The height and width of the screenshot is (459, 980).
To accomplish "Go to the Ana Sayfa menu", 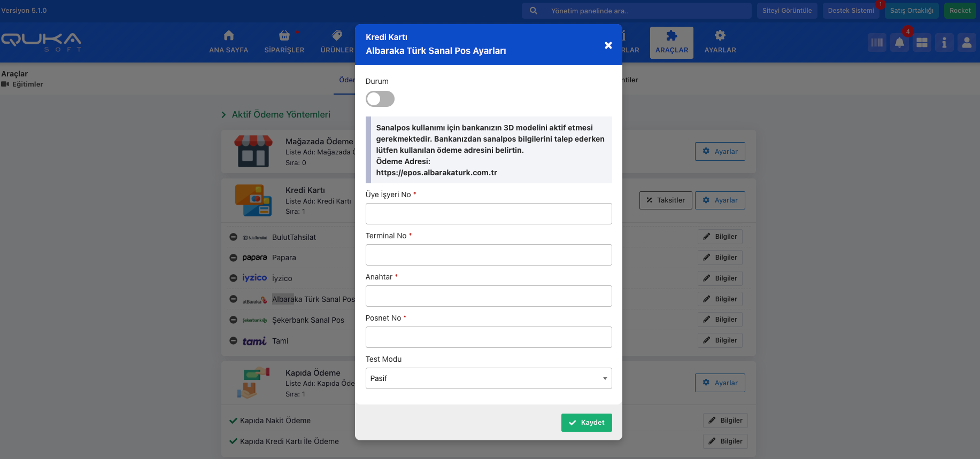I will click(228, 42).
